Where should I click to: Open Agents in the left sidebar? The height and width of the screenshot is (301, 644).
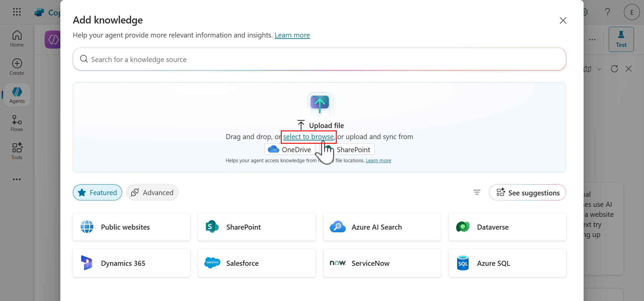17,95
